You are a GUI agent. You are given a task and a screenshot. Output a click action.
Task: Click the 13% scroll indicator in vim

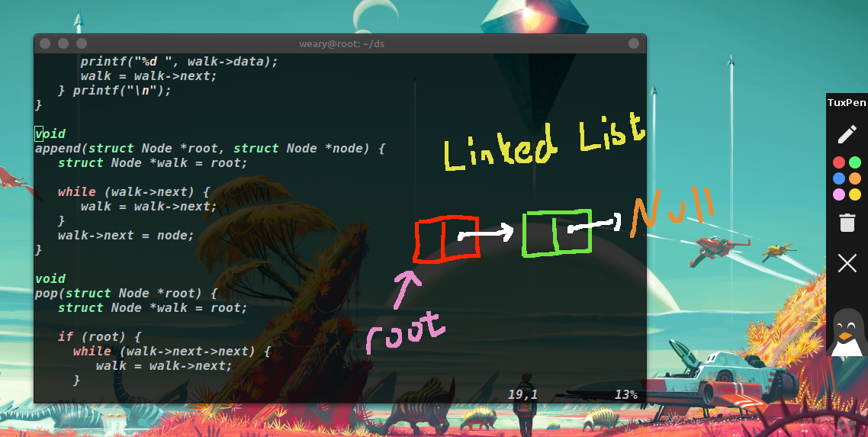click(625, 394)
